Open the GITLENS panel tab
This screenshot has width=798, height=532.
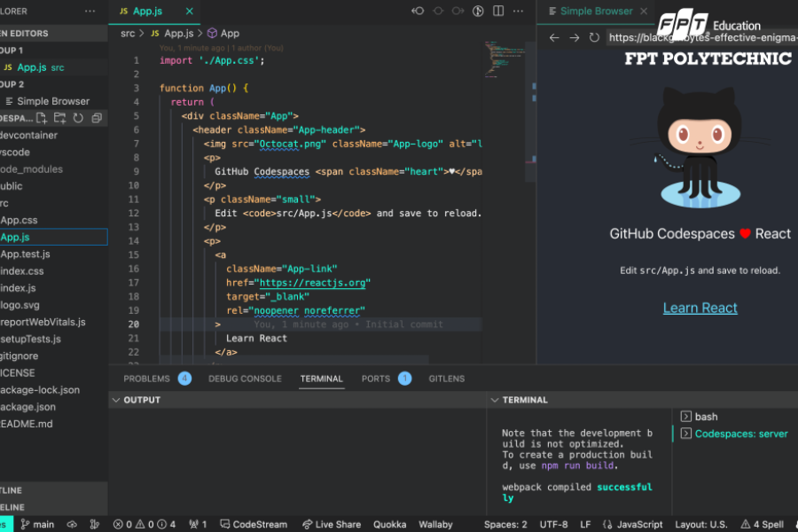pos(446,379)
